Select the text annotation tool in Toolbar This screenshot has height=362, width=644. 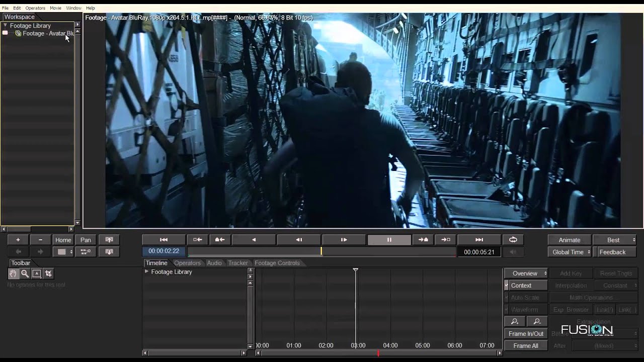tap(36, 274)
